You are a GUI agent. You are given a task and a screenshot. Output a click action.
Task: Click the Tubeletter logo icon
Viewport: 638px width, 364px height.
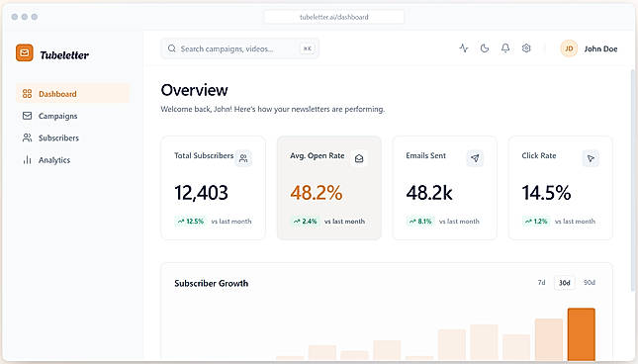25,52
